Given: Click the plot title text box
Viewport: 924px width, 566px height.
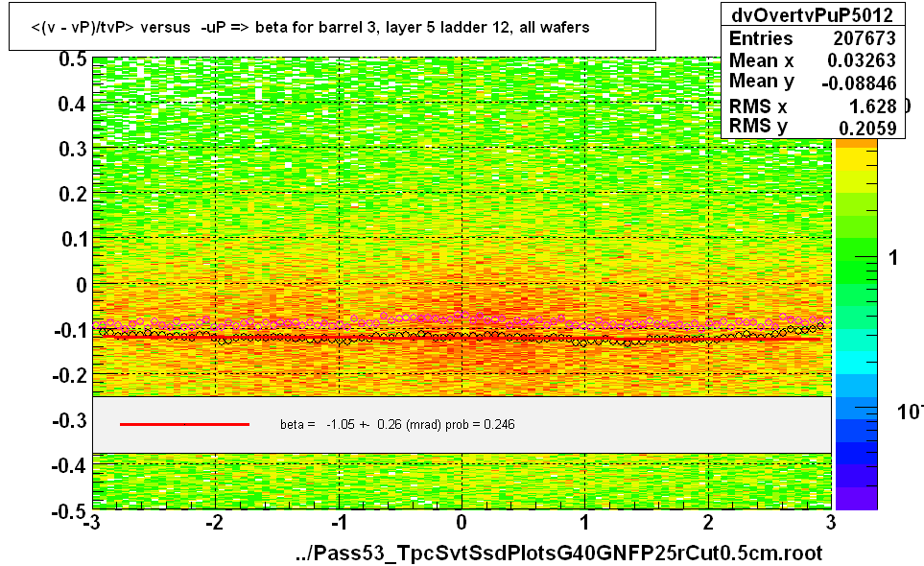Looking at the screenshot, I should 332,27.
